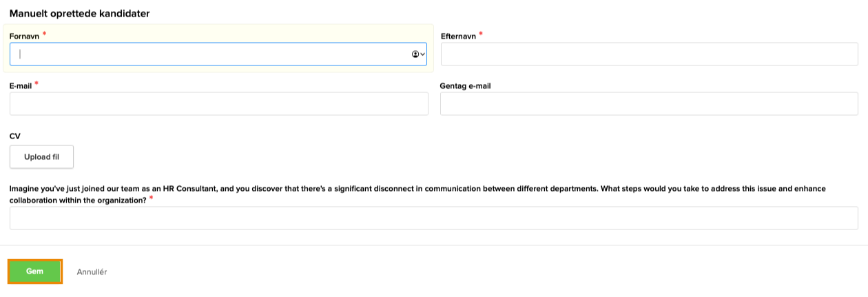Screen dimensions: 868x297
Task: Click the Manuelt oprettede kandidater heading
Action: point(80,14)
